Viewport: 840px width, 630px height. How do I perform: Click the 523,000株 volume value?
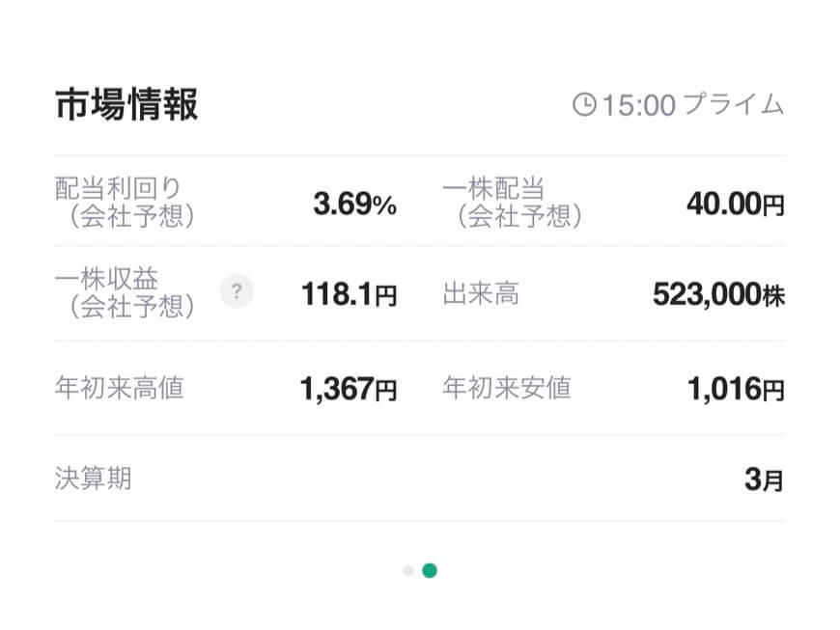click(x=719, y=294)
